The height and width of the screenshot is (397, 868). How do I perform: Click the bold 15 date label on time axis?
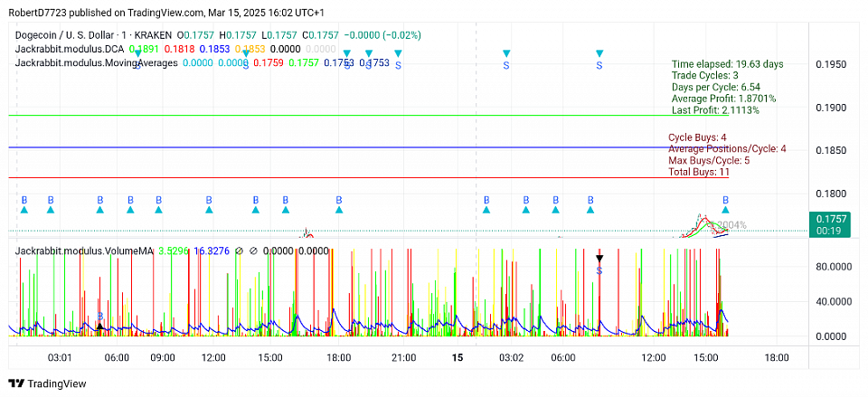click(458, 358)
